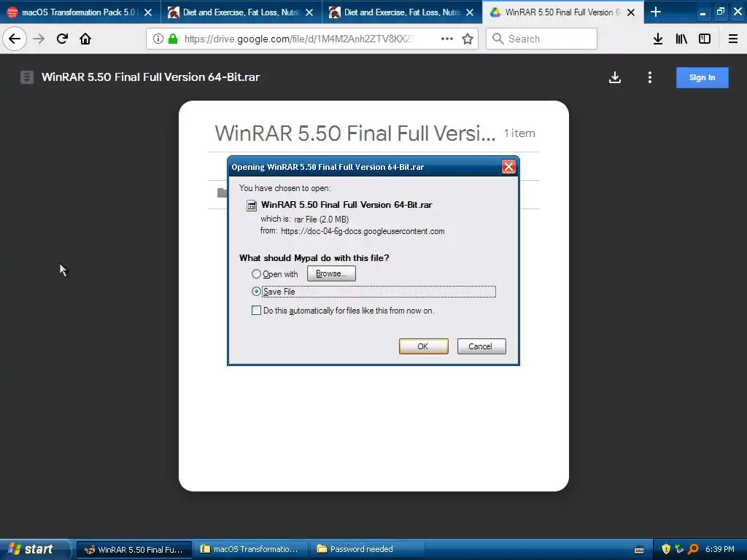The image size is (747, 560).
Task: Click the Drive header title WinRAR 5.50 Final
Action: pos(150,77)
